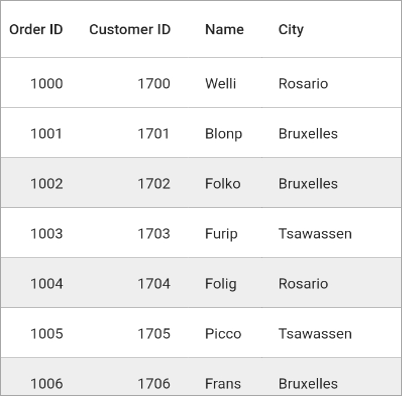This screenshot has width=402, height=396.
Task: Click the name cell Frans
Action: pos(223,384)
